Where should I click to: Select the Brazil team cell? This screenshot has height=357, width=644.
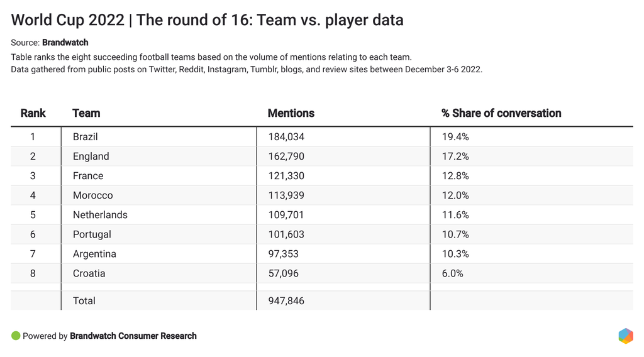(86, 137)
